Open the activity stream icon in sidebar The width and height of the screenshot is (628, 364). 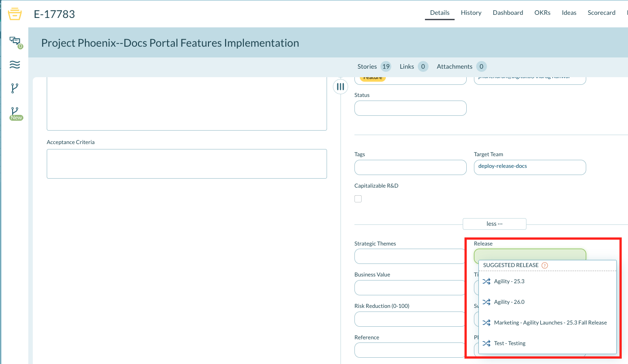pyautogui.click(x=15, y=65)
